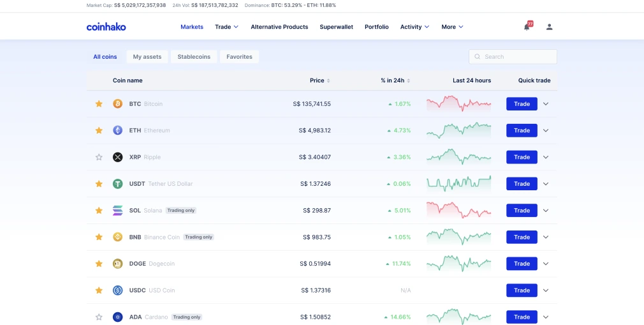Unfavorite BTC with its star
644x325 pixels.
pos(99,103)
